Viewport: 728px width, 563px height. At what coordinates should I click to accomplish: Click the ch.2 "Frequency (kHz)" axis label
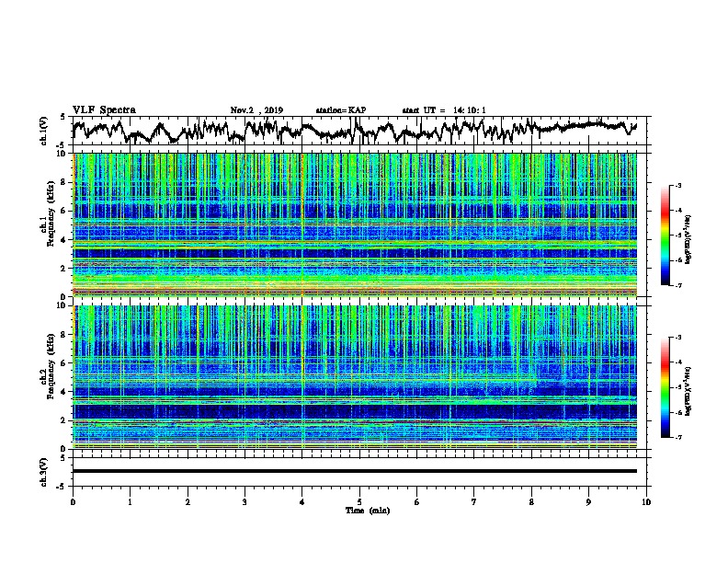[x=51, y=366]
